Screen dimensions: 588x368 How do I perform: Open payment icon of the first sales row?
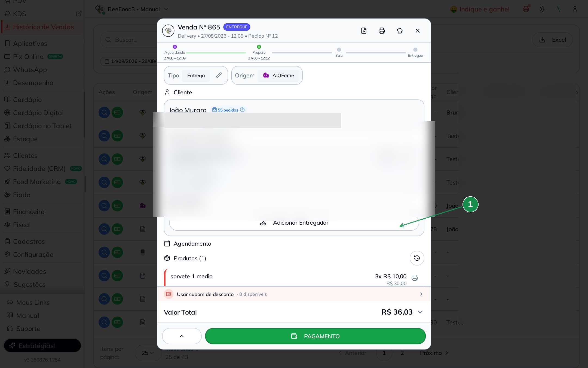pos(117,112)
